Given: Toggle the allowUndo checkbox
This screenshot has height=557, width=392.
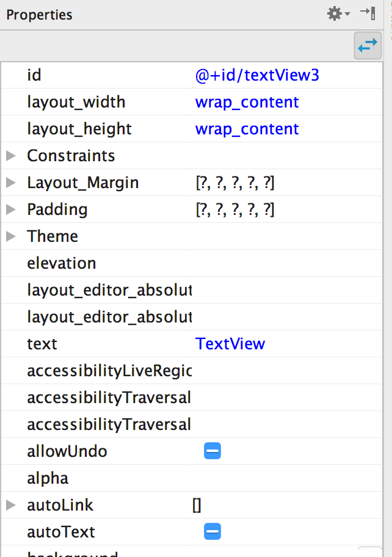Looking at the screenshot, I should (212, 451).
